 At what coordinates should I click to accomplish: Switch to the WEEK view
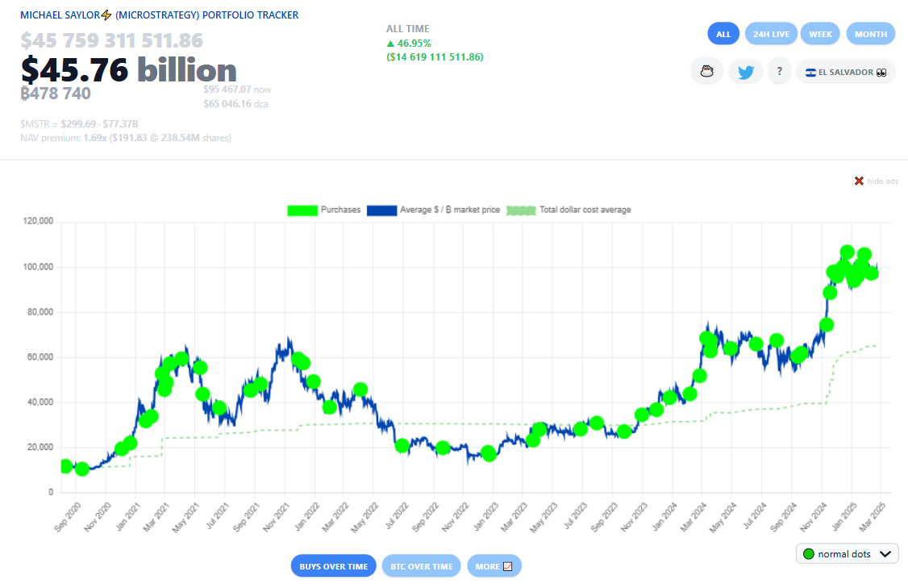coord(820,33)
